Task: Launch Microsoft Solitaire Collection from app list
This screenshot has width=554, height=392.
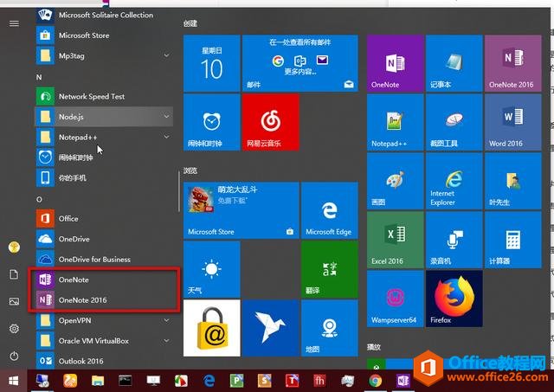Action: [x=105, y=16]
